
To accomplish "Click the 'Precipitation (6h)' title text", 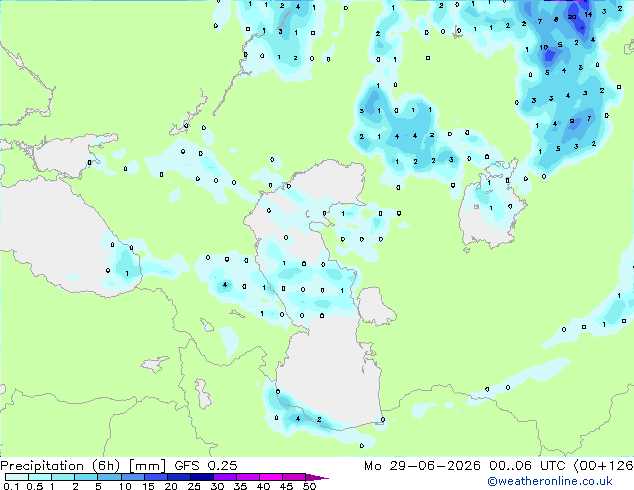I will [60, 466].
